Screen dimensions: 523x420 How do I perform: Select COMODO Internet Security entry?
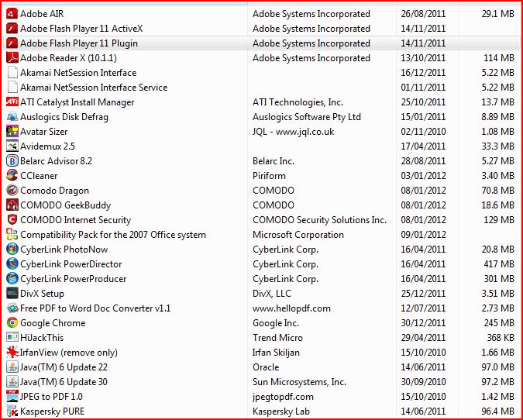click(x=75, y=220)
